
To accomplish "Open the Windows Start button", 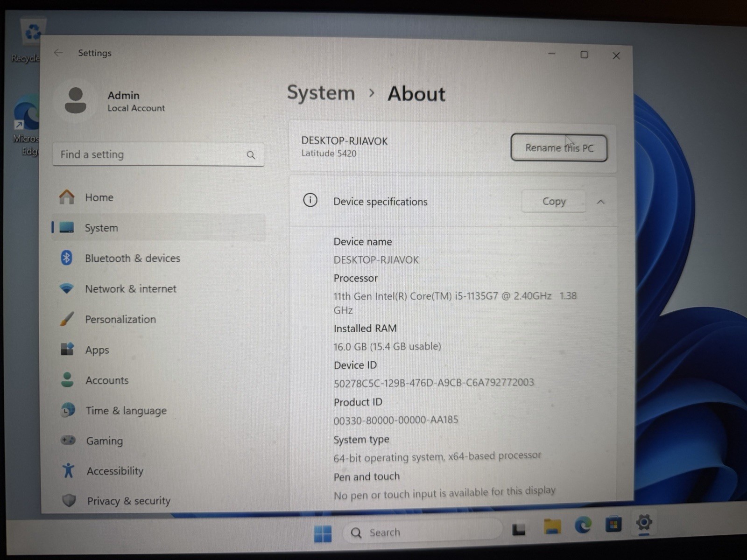I will click(323, 533).
